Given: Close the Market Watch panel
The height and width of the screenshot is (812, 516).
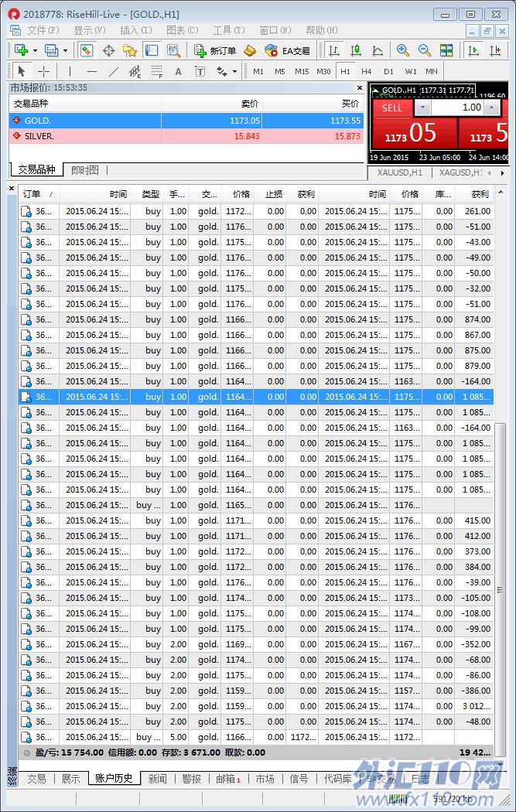Looking at the screenshot, I should 360,87.
